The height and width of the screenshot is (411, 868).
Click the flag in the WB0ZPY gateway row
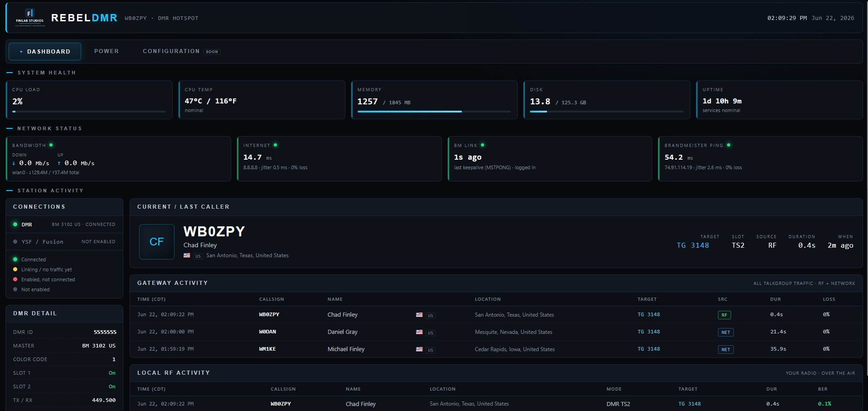[x=419, y=315]
